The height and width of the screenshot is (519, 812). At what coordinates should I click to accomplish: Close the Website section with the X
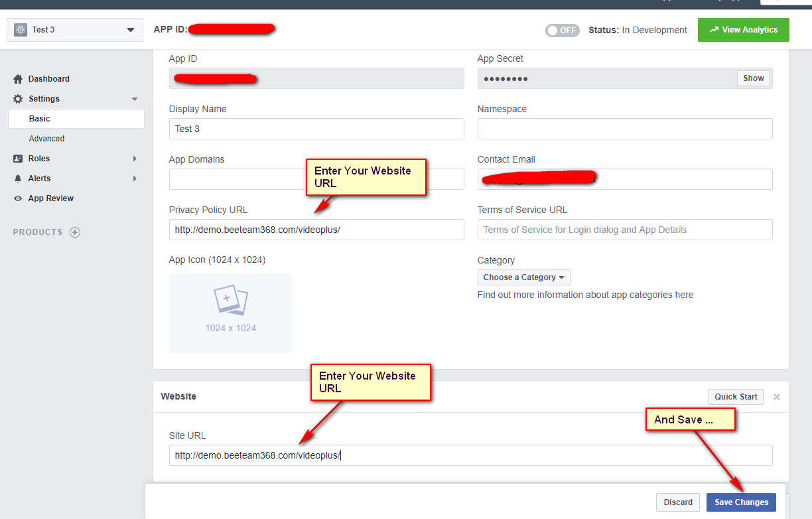point(777,397)
